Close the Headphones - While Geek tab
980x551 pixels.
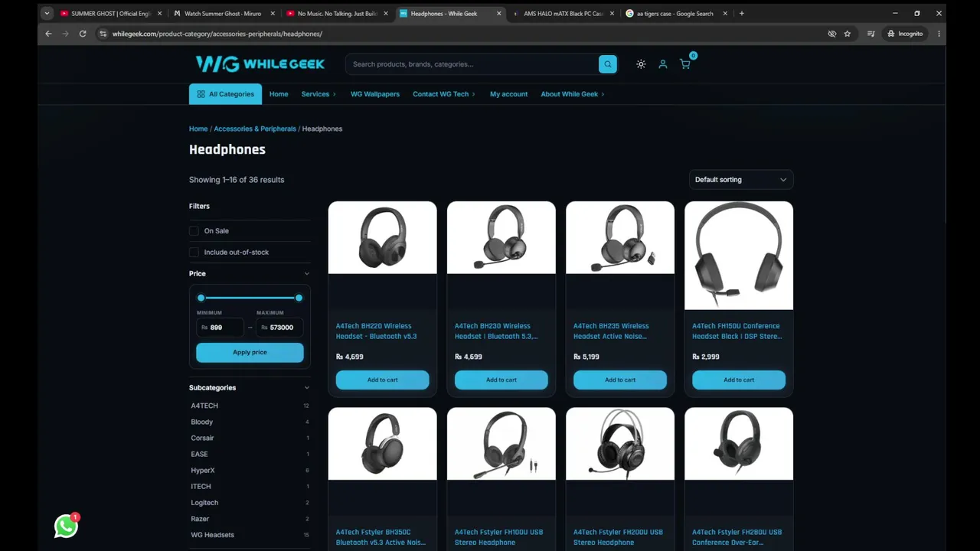pyautogui.click(x=499, y=13)
